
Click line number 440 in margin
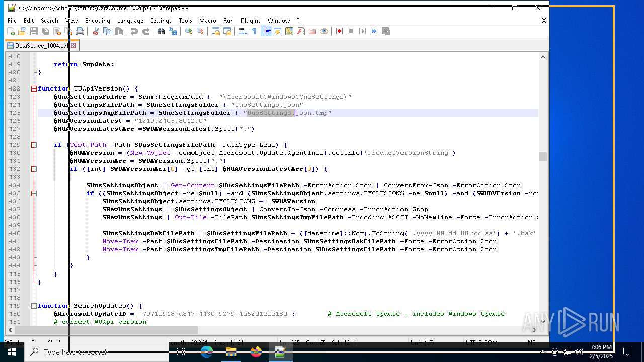(14, 233)
